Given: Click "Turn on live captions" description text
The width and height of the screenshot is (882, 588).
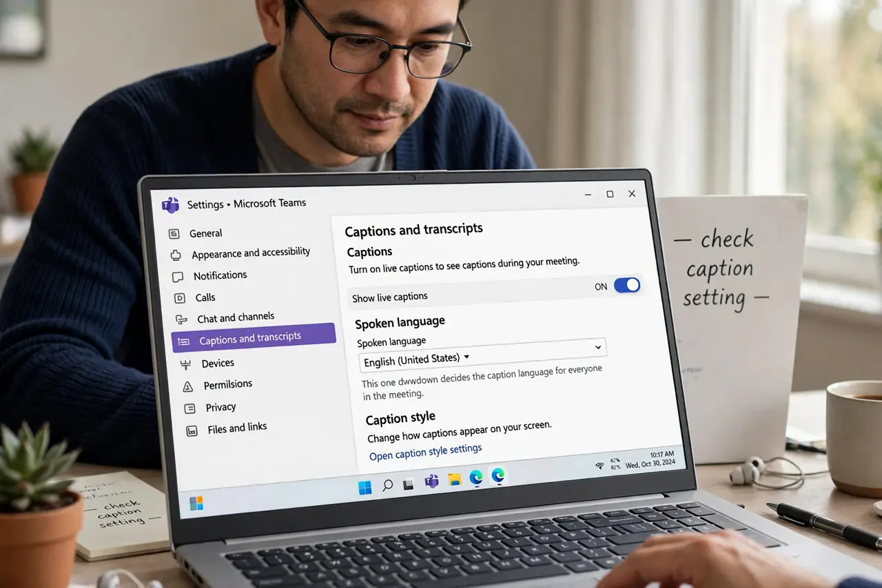Looking at the screenshot, I should point(464,265).
